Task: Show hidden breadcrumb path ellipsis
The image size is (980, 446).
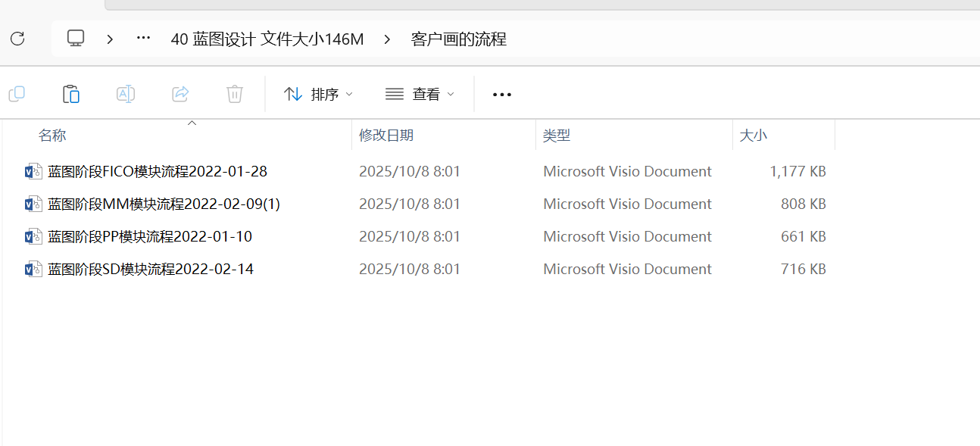Action: [143, 39]
